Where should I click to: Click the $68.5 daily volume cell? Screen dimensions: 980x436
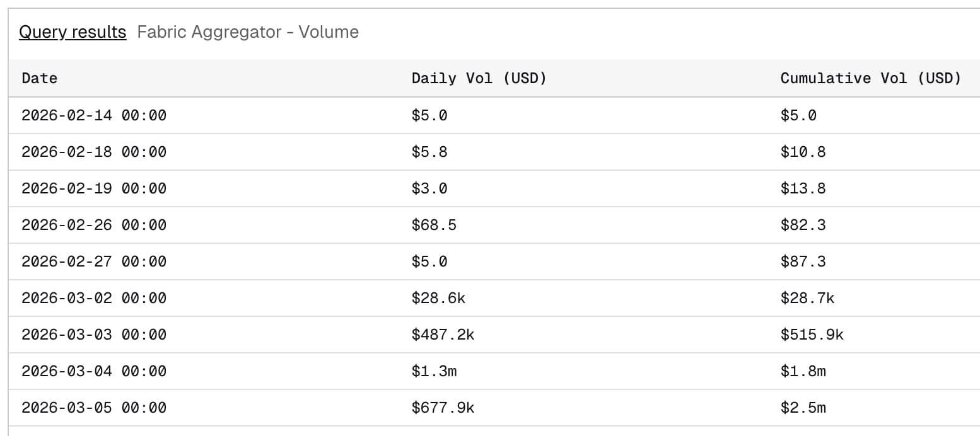pyautogui.click(x=434, y=225)
